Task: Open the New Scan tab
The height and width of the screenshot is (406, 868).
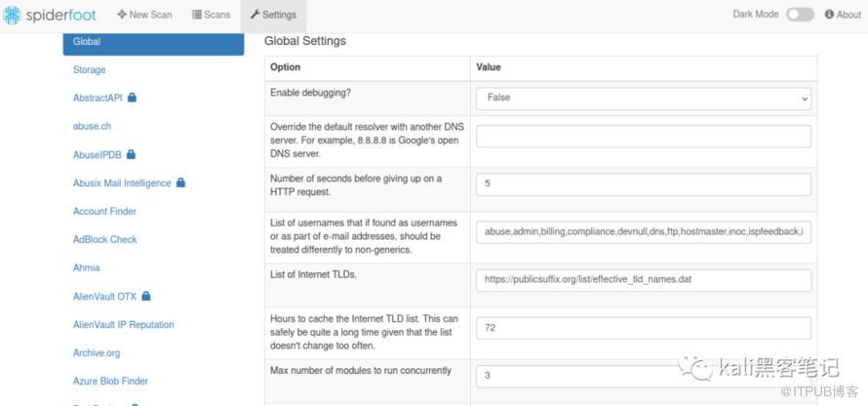Action: [143, 15]
